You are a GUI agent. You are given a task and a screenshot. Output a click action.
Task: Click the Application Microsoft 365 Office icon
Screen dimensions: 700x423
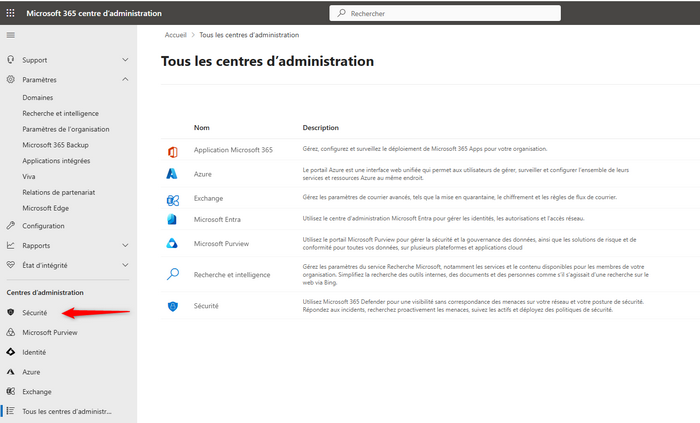click(172, 152)
